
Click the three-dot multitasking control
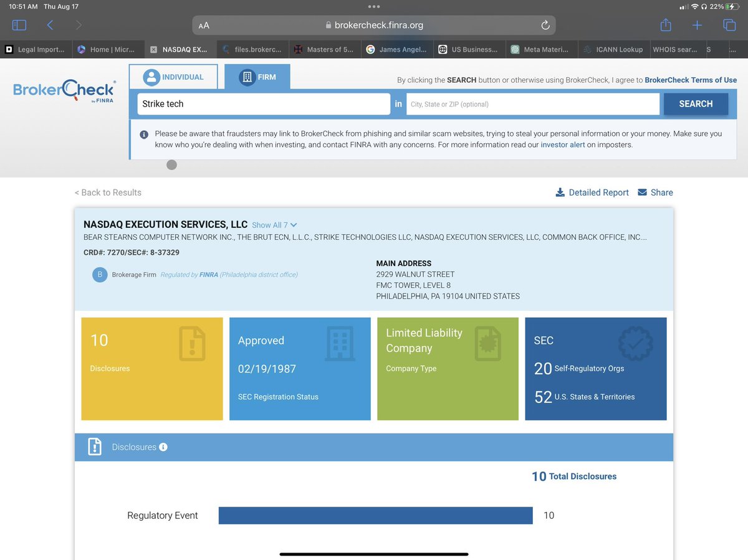(x=374, y=6)
